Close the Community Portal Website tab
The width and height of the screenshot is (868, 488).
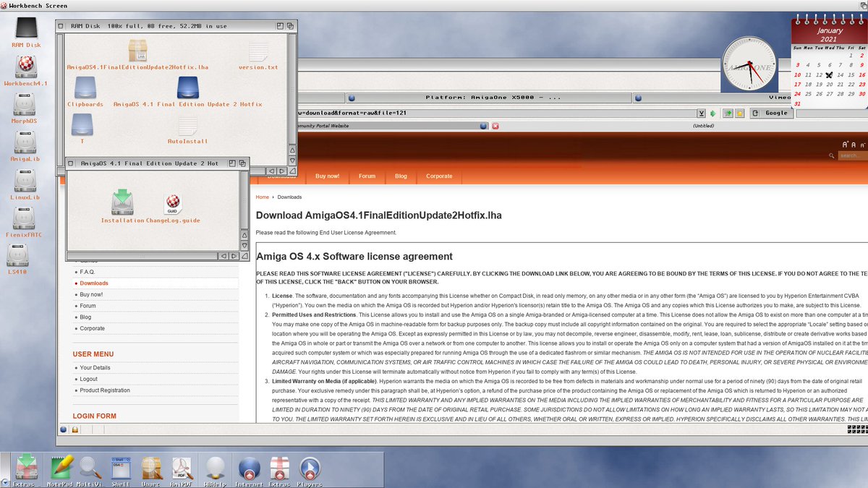495,126
